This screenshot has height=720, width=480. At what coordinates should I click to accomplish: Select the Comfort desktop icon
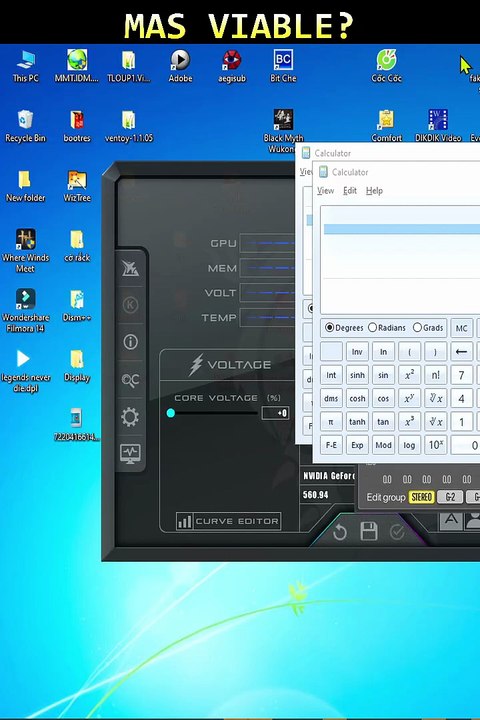pyautogui.click(x=386, y=126)
